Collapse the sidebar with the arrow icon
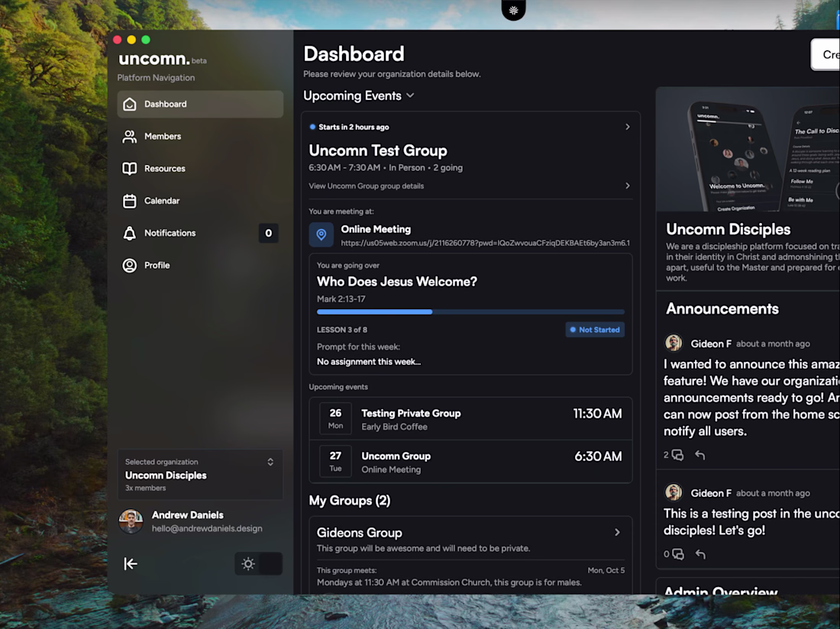840x629 pixels. click(x=131, y=563)
